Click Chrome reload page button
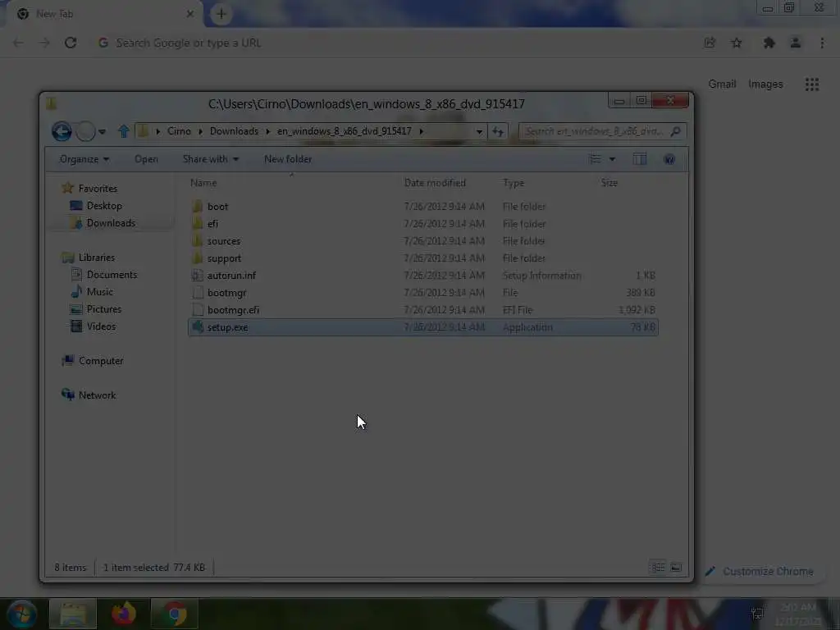The height and width of the screenshot is (630, 840). (x=71, y=43)
